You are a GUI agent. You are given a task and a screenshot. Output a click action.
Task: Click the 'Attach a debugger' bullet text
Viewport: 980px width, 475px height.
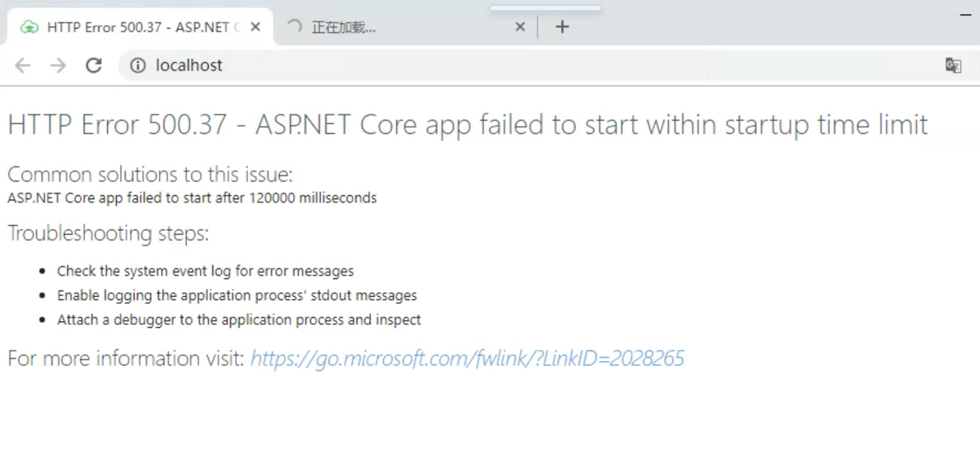[x=239, y=320]
